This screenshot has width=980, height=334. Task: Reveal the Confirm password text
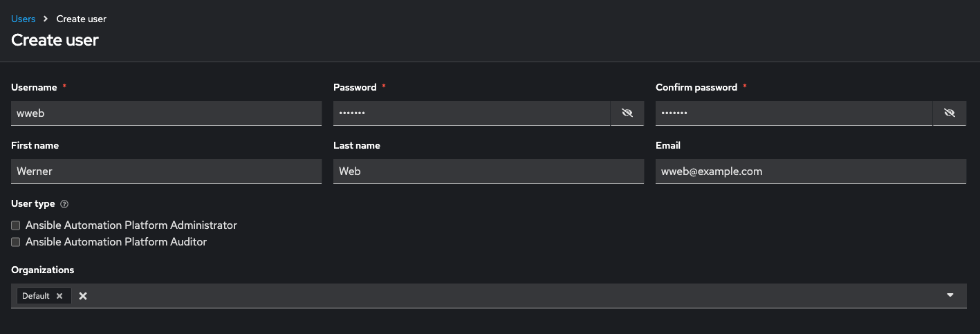pyautogui.click(x=950, y=113)
